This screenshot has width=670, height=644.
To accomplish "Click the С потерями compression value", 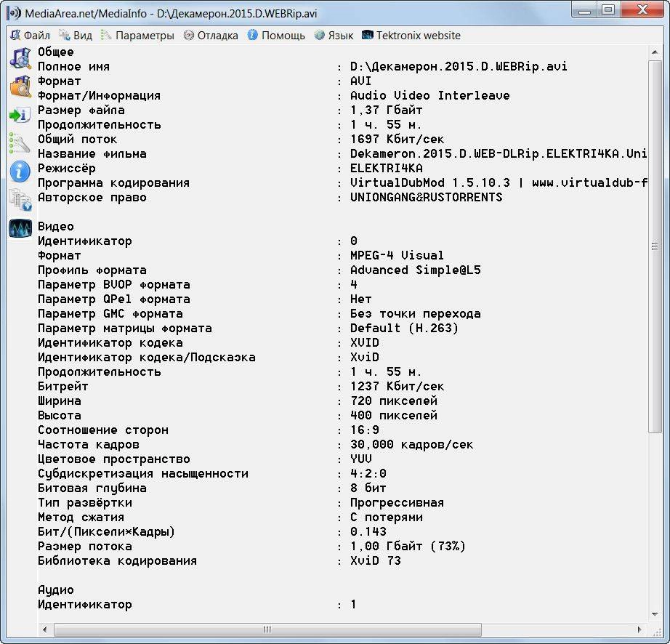I will [387, 517].
